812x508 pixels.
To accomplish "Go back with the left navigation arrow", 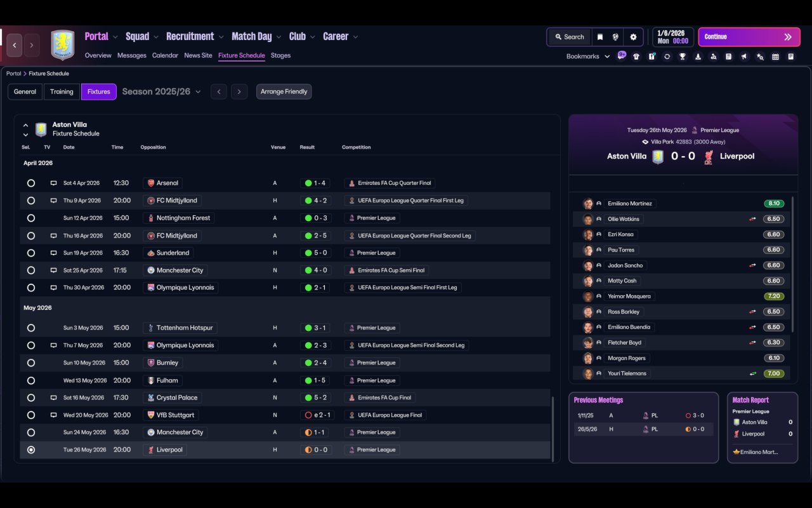I will pos(15,45).
